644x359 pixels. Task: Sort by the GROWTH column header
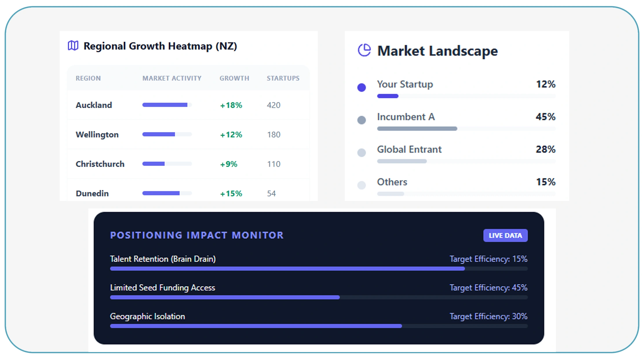[x=234, y=78]
